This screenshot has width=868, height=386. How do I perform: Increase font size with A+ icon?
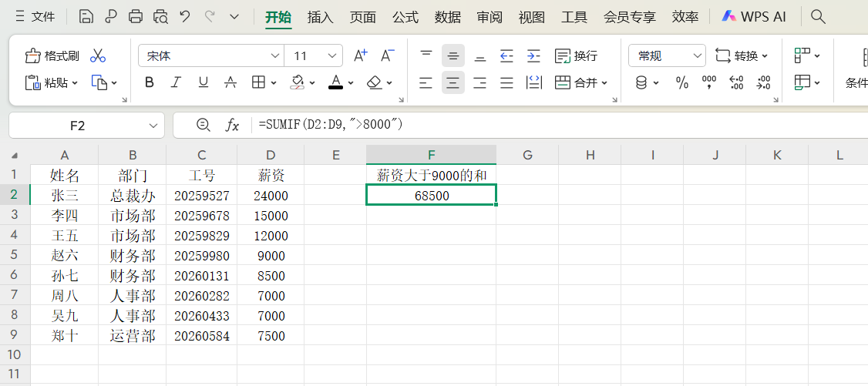click(x=360, y=55)
